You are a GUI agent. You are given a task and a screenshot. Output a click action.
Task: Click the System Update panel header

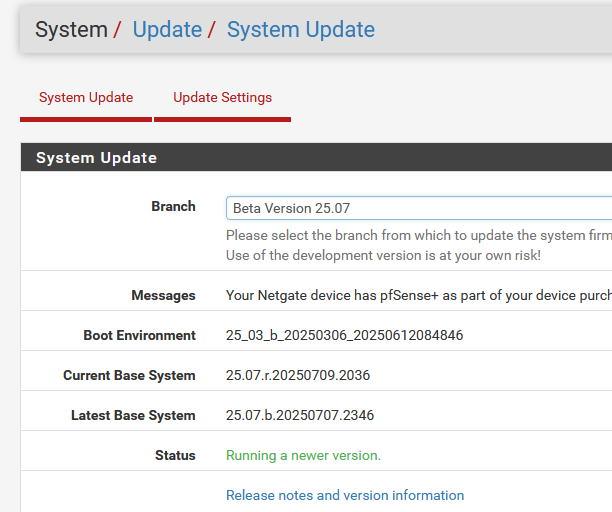click(316, 157)
